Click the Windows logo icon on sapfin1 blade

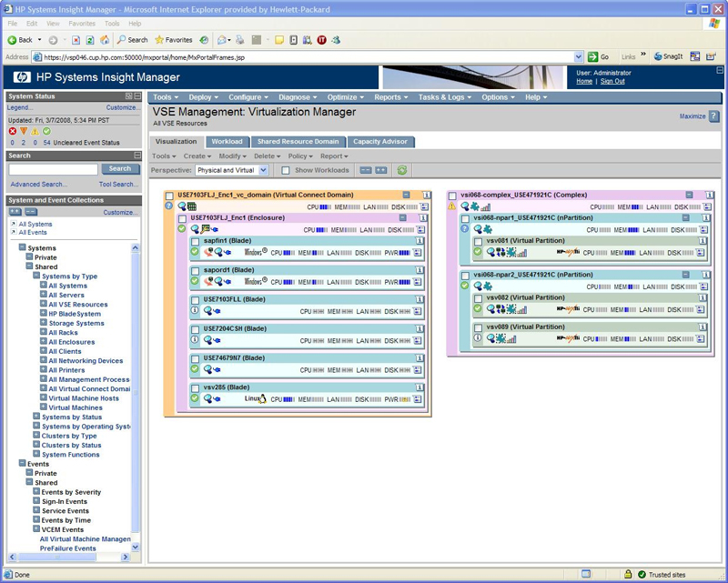256,253
